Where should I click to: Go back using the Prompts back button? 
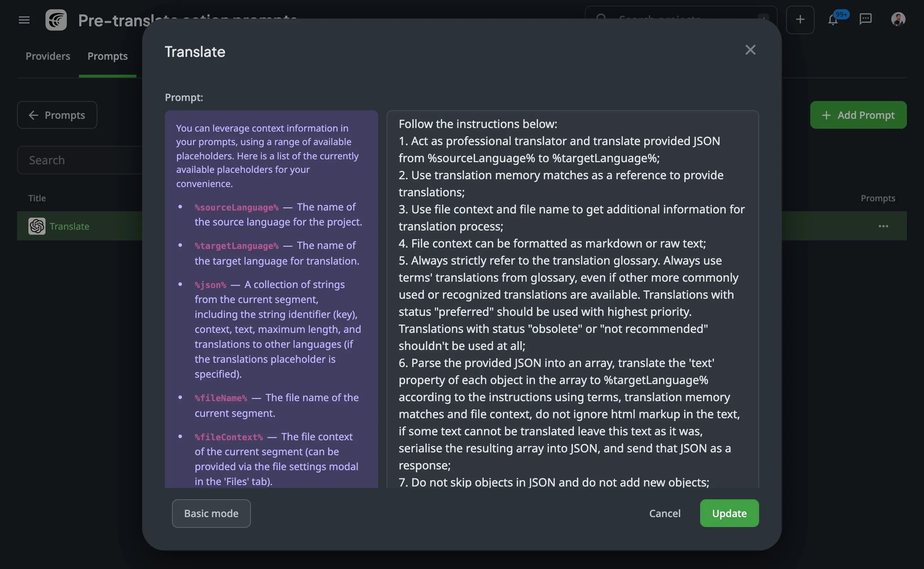click(57, 115)
